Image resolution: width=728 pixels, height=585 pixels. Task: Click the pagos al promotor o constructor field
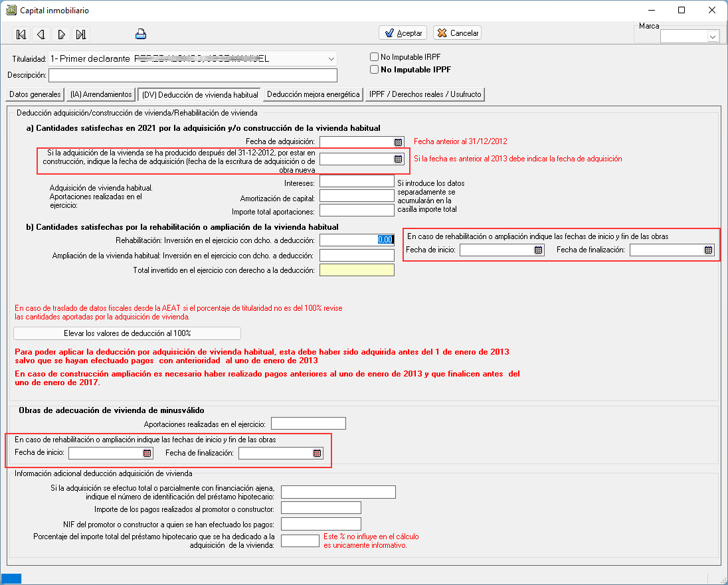tap(321, 508)
